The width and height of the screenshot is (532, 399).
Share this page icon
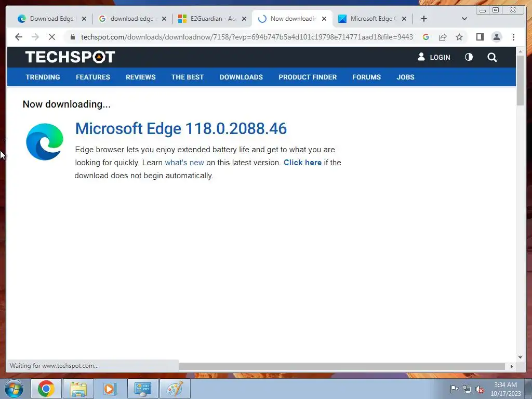(x=443, y=37)
